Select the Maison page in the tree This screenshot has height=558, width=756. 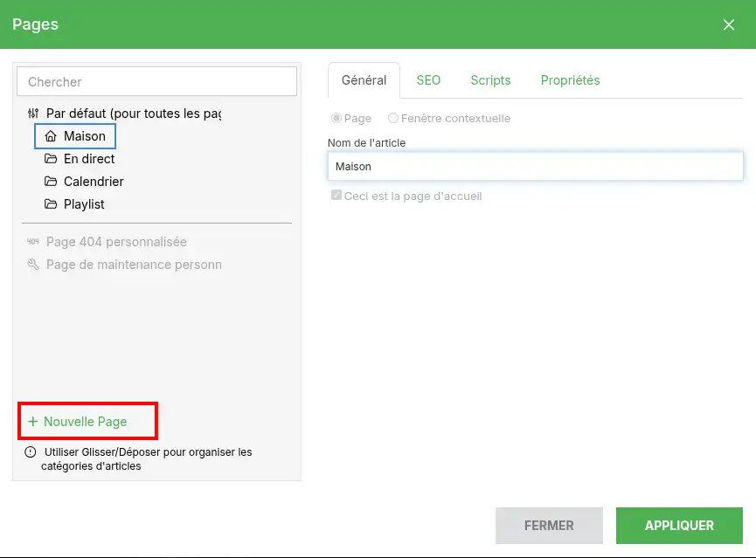[x=75, y=136]
